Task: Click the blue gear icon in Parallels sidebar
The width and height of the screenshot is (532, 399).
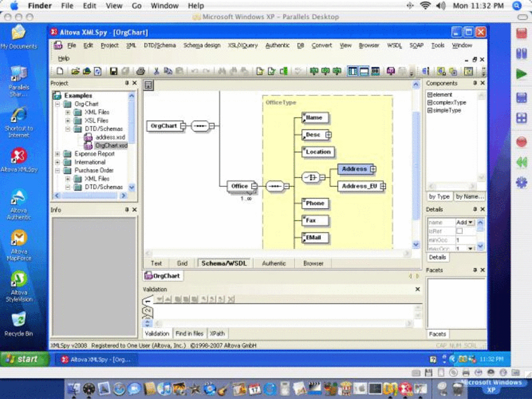Action: click(x=521, y=183)
